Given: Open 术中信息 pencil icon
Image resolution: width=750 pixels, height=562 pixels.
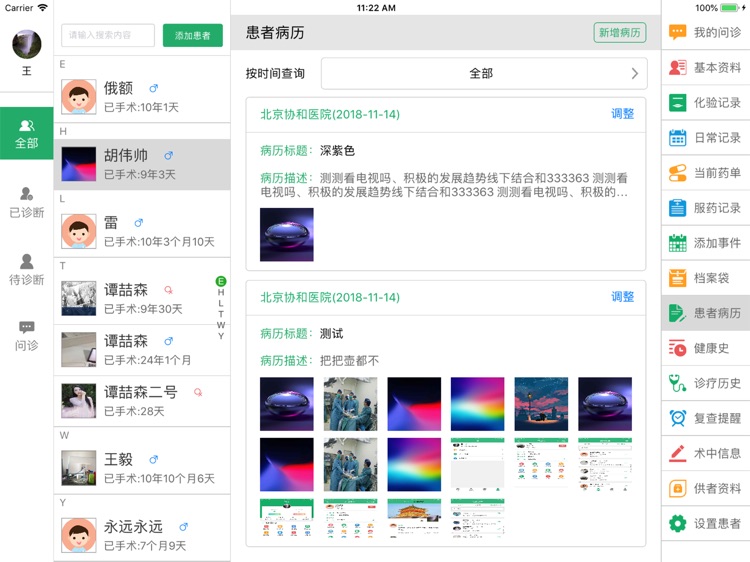Looking at the screenshot, I should (x=677, y=453).
